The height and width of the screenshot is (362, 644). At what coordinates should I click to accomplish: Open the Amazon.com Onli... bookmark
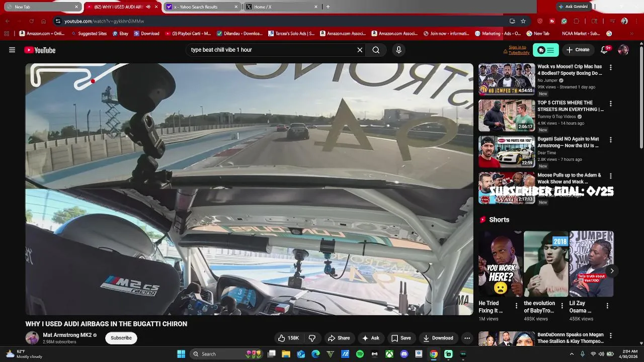[x=42, y=34]
